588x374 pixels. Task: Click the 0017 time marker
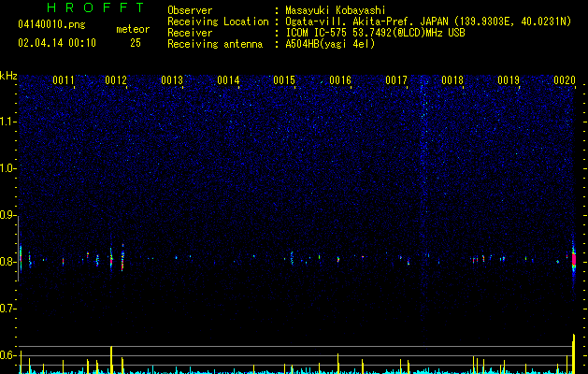(x=396, y=80)
